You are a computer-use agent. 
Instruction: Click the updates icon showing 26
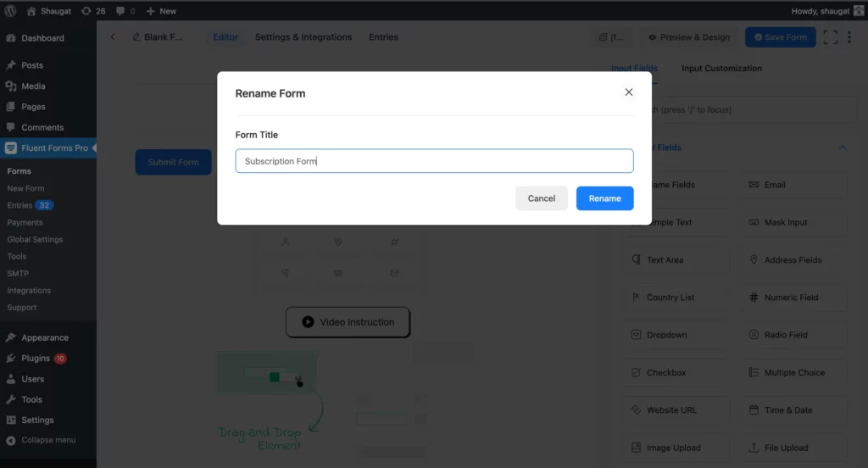pyautogui.click(x=93, y=11)
